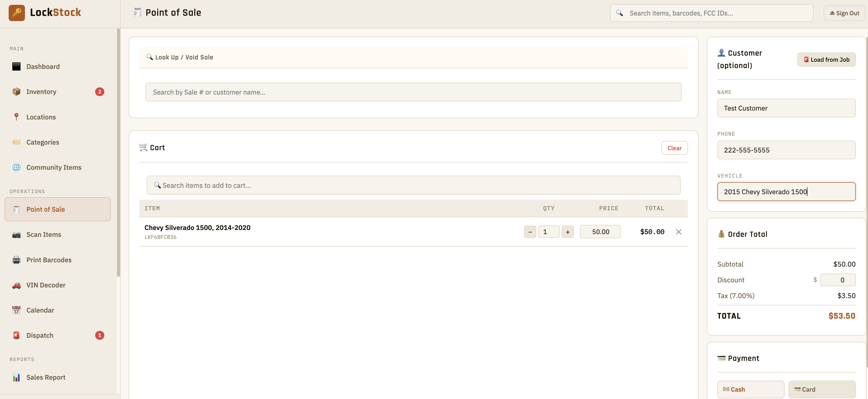The image size is (868, 399).
Task: Open Scan Items camera icon
Action: click(x=16, y=235)
